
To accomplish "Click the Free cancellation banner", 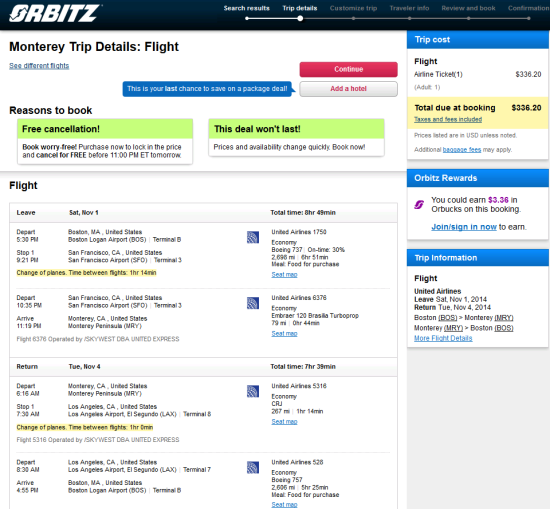I will click(x=105, y=141).
